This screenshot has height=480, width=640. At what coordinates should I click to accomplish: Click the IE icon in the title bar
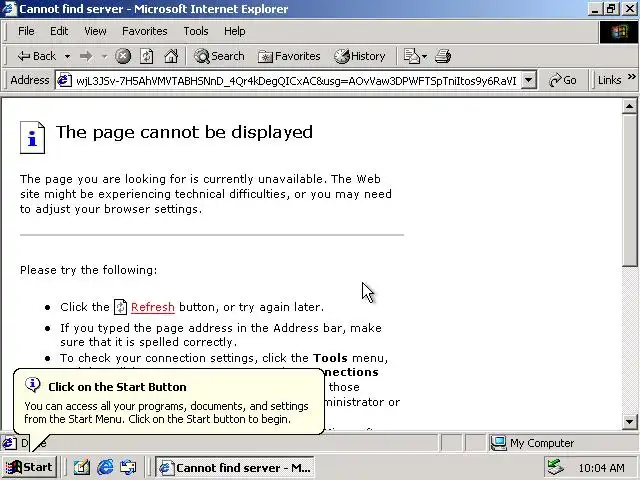(9, 9)
